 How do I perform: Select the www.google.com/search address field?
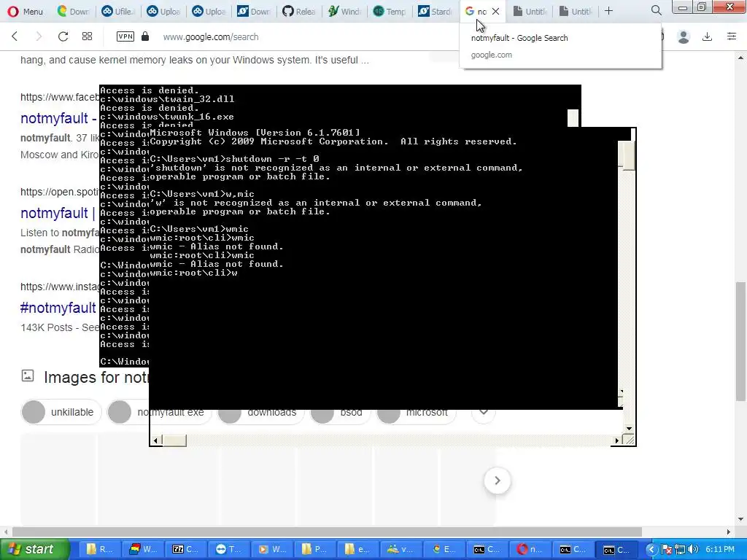(x=211, y=36)
